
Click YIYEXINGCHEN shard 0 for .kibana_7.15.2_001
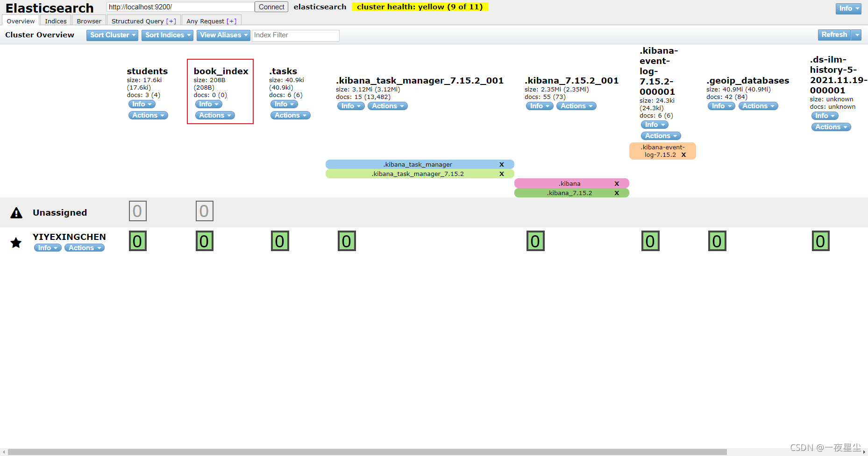[535, 241]
